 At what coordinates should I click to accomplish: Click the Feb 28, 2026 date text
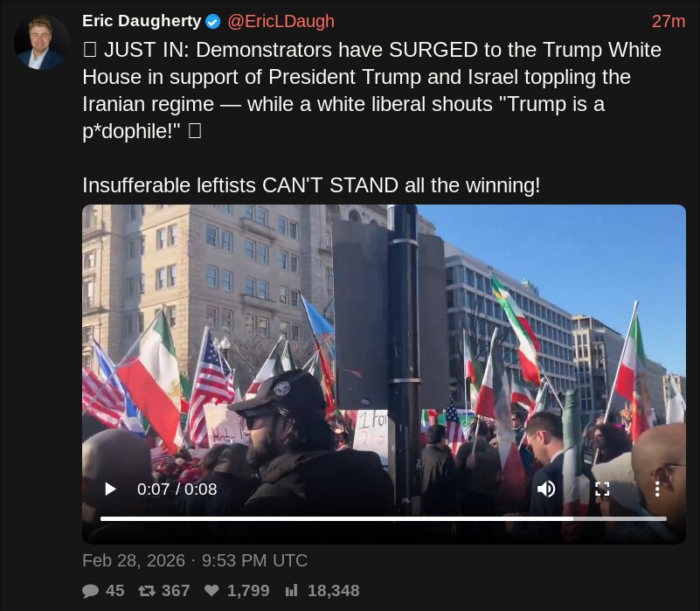tap(134, 560)
